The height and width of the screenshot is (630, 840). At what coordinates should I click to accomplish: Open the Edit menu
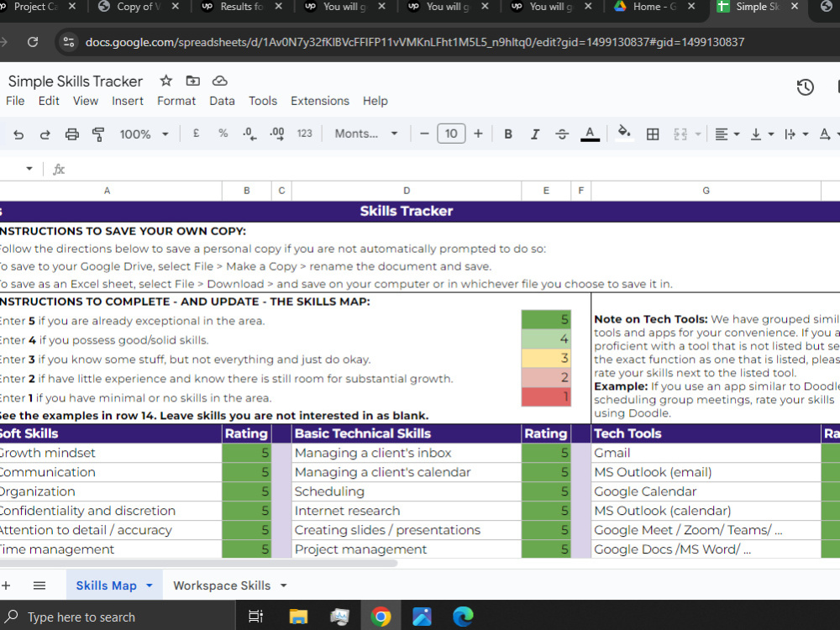pyautogui.click(x=49, y=101)
